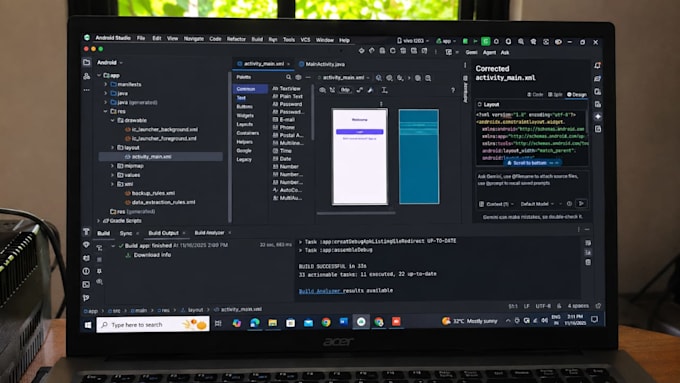Click the UTF-8 encoding status bar entry

(543, 306)
